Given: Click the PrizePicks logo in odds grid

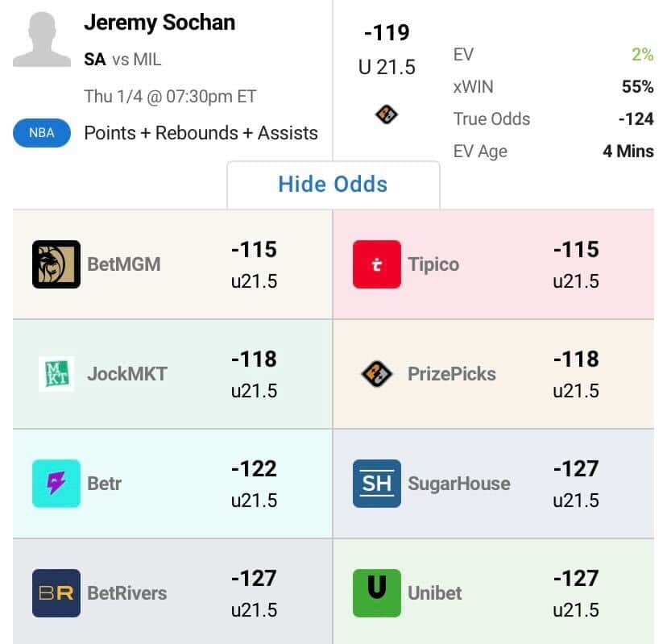Looking at the screenshot, I should pyautogui.click(x=376, y=373).
